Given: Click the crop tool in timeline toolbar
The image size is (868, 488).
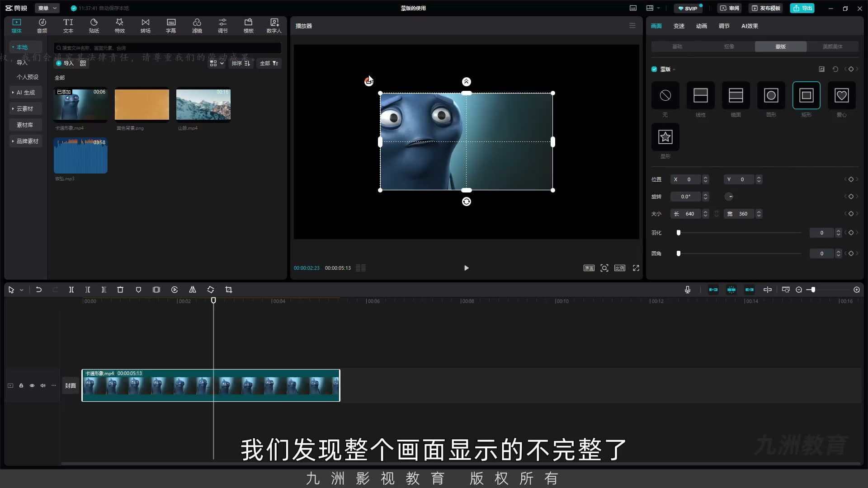Looking at the screenshot, I should (x=229, y=290).
